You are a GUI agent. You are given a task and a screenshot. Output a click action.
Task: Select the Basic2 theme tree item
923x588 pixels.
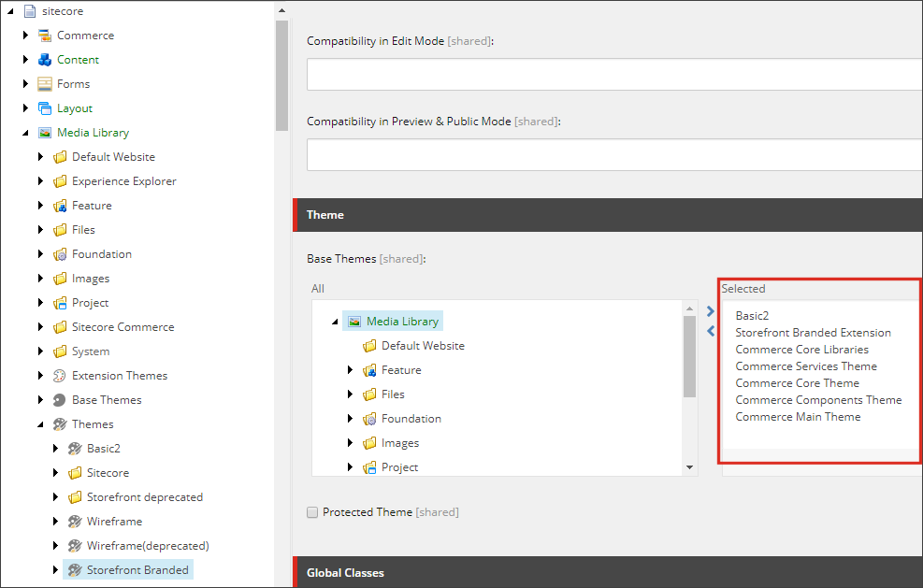(104, 449)
